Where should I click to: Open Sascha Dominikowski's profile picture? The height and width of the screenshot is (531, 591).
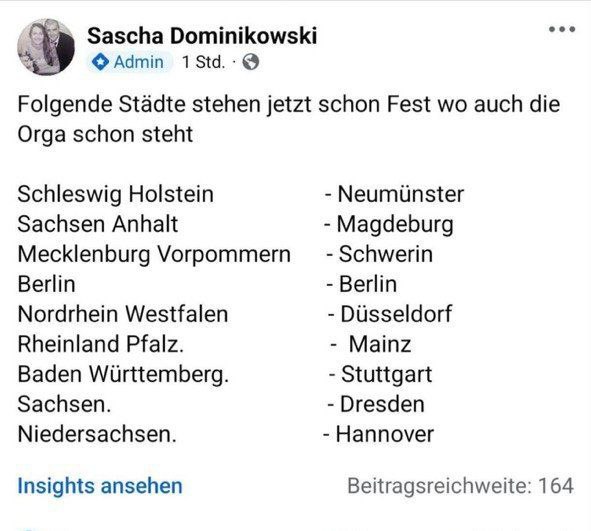tap(46, 47)
